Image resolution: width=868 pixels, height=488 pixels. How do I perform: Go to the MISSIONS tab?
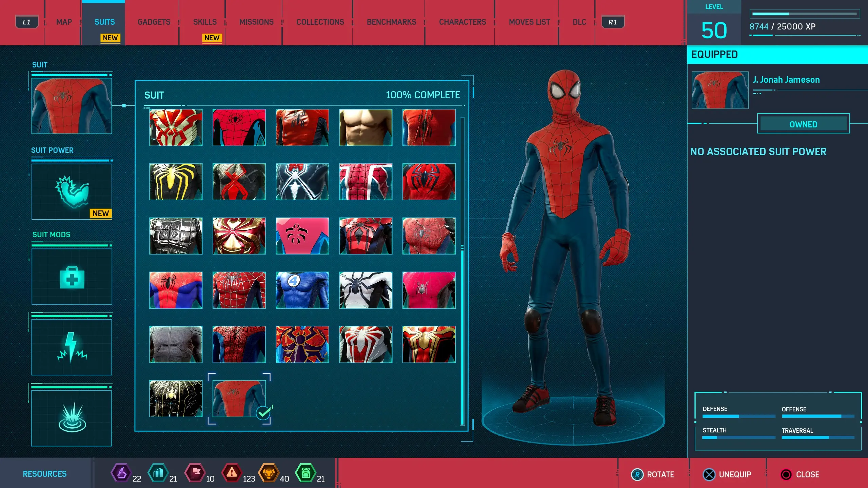(x=256, y=22)
